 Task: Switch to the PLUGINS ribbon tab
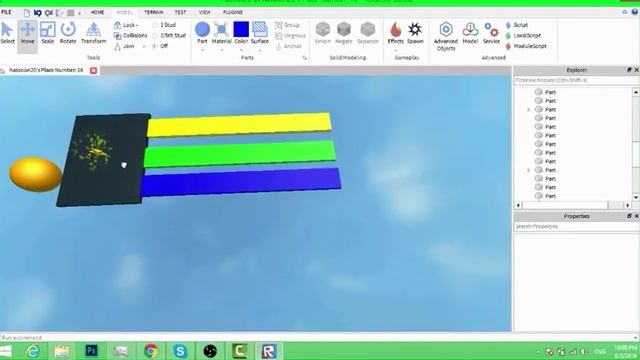233,12
